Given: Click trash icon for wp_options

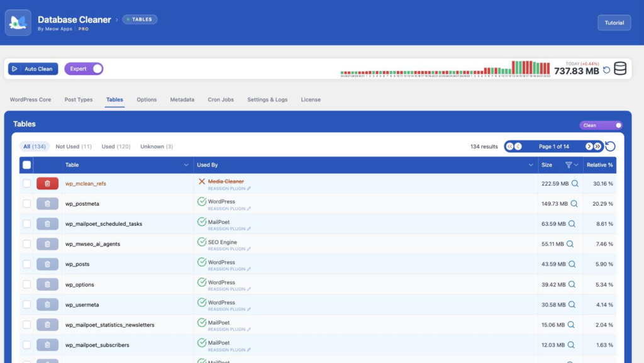Looking at the screenshot, I should (47, 284).
